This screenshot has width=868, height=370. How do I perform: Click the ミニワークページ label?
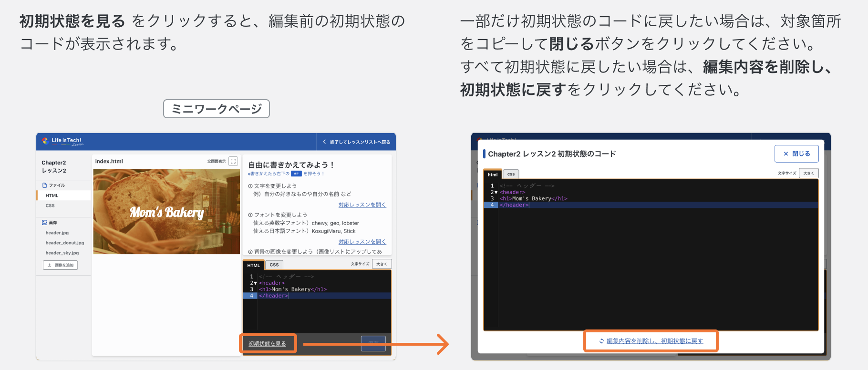coord(217,109)
